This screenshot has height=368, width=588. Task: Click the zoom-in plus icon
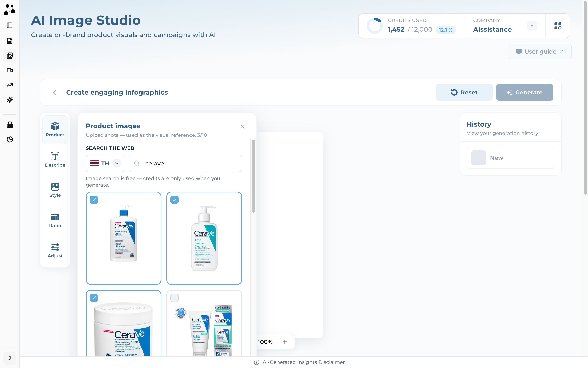(285, 342)
